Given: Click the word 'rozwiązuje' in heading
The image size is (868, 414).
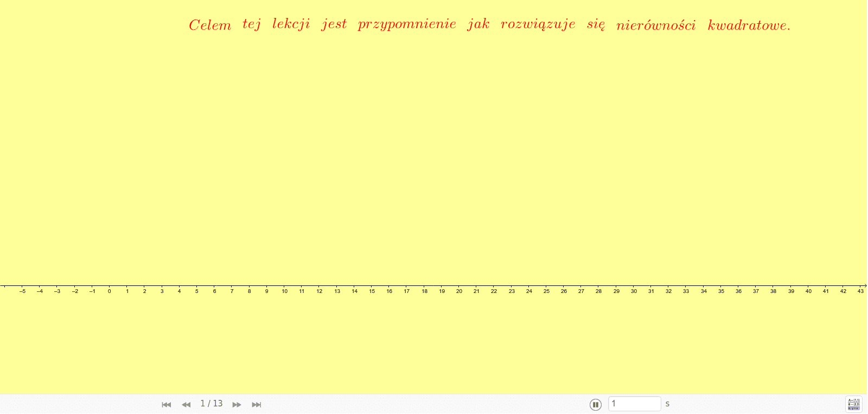Looking at the screenshot, I should click(538, 25).
